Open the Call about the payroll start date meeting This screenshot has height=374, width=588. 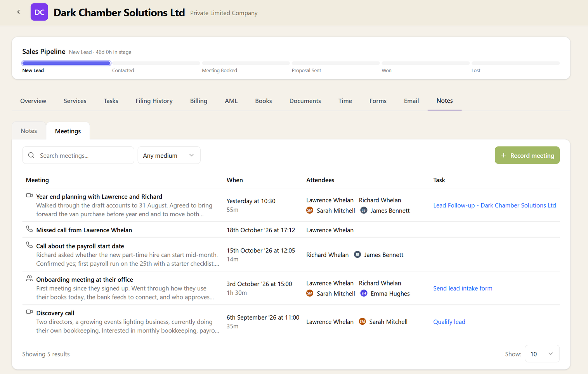point(80,246)
